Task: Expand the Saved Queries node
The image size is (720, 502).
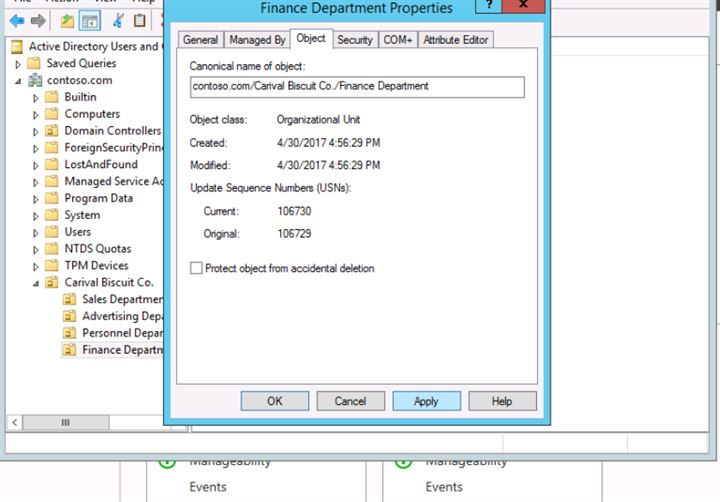Action: tap(18, 64)
